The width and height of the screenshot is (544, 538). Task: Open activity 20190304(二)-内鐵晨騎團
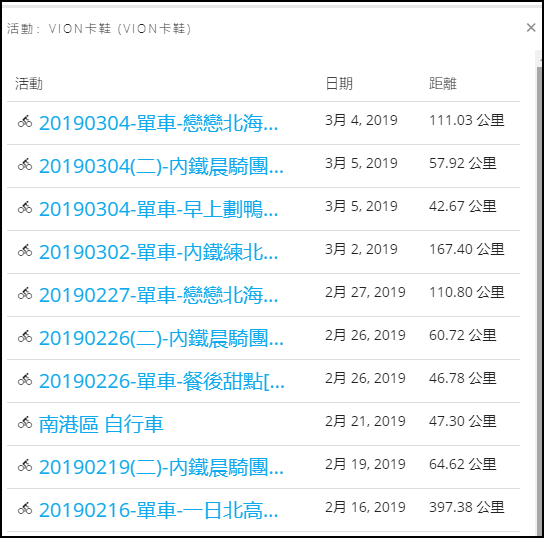(x=161, y=166)
